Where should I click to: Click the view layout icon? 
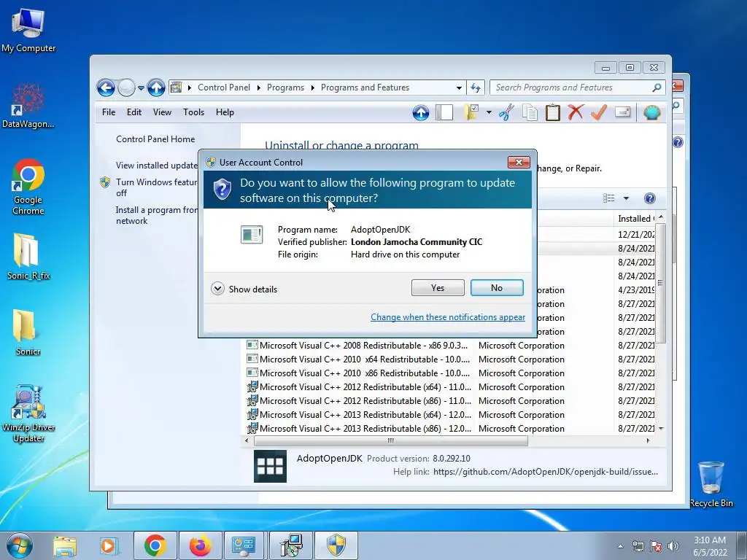tap(609, 198)
